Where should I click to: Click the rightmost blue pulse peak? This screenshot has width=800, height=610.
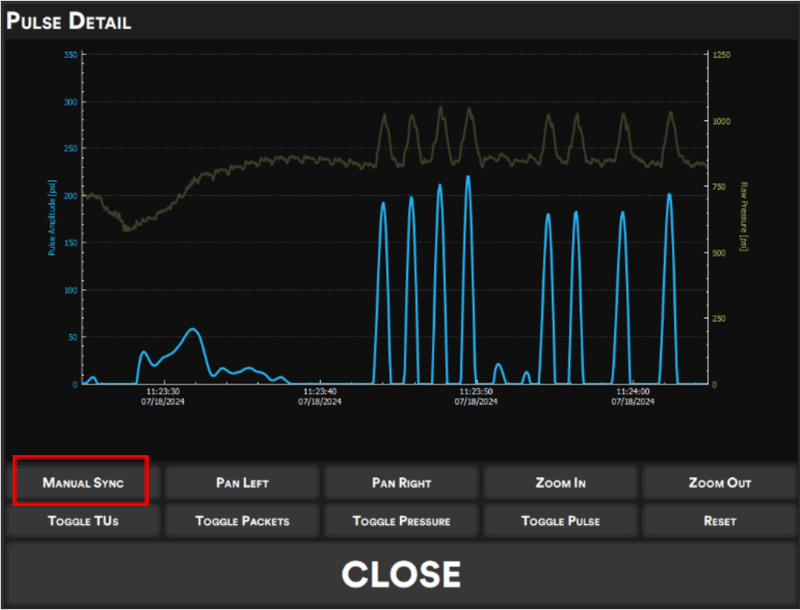click(670, 196)
